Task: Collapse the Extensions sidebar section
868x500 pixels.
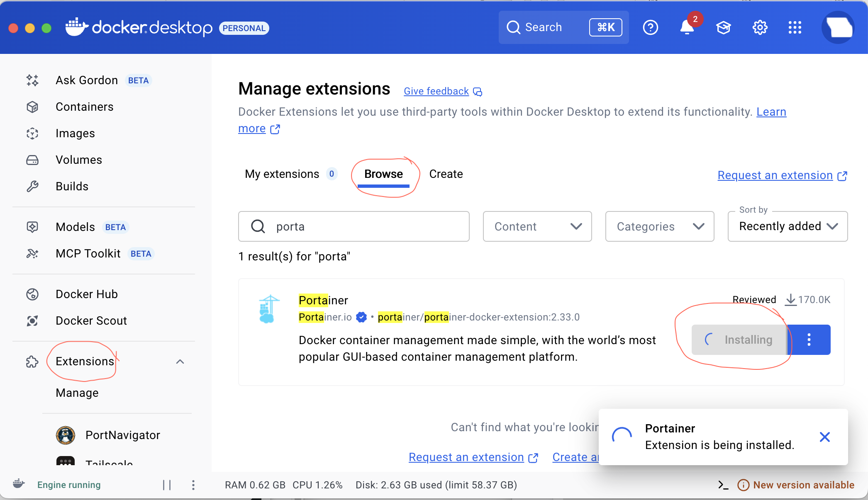Action: [x=180, y=362]
